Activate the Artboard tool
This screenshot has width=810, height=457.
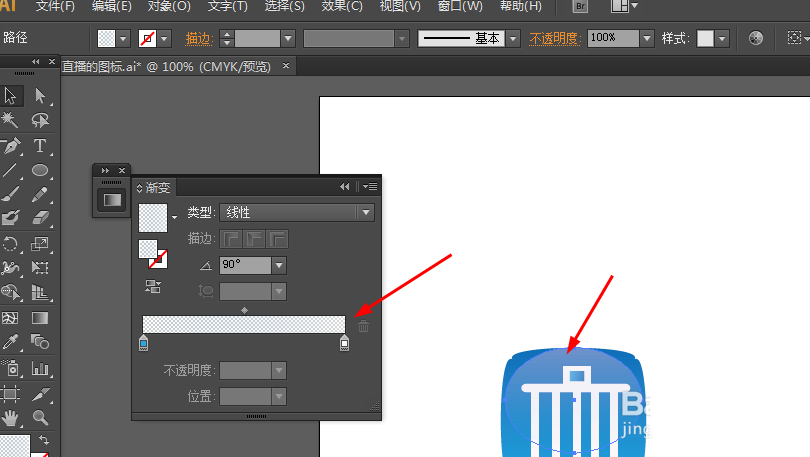(10, 394)
